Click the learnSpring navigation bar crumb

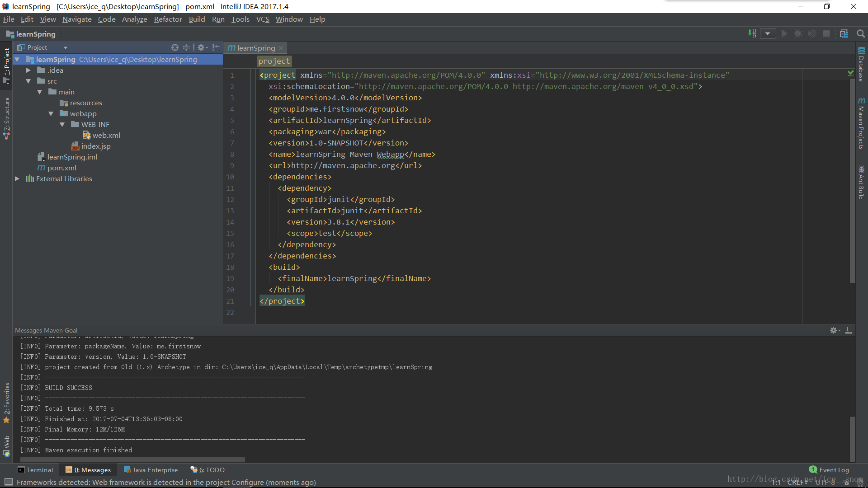pos(30,34)
